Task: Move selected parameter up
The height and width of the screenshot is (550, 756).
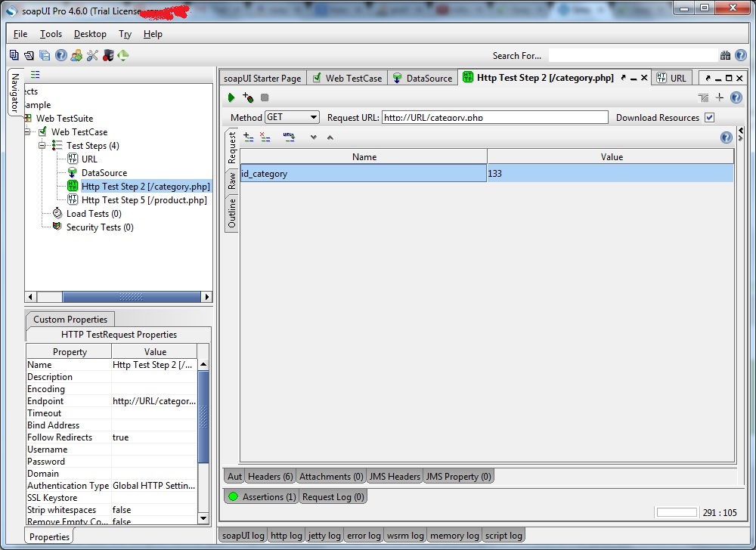Action: point(330,137)
